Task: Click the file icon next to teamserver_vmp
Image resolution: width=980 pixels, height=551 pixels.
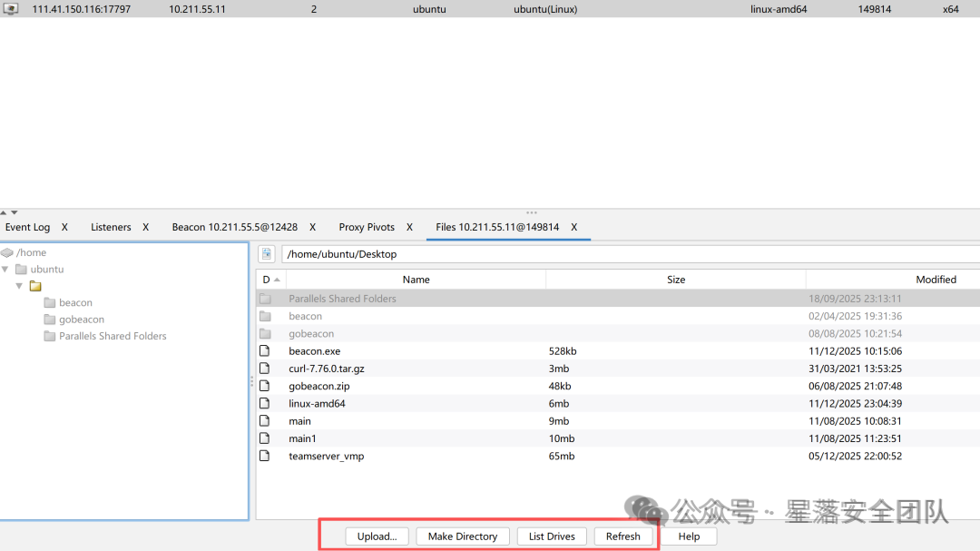Action: (265, 456)
